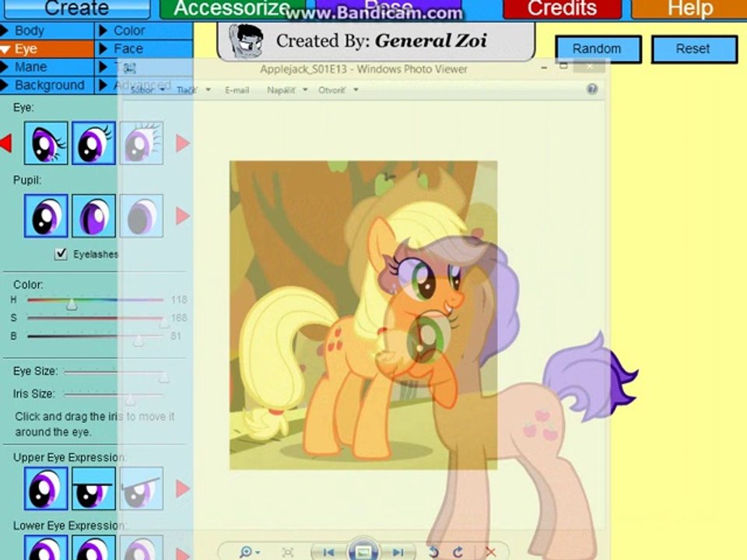Click the General Zoi avatar icon
Screen dimensions: 747x560
pyautogui.click(x=245, y=41)
